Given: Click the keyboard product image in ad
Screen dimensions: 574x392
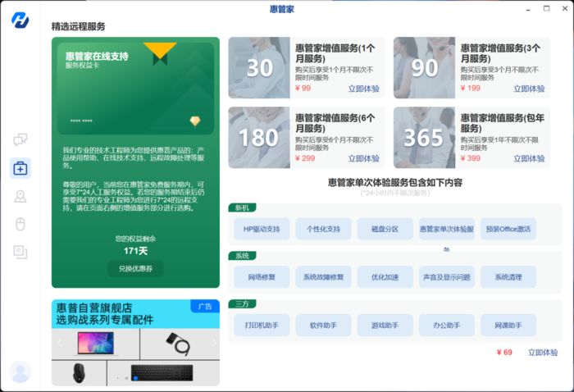Looking at the screenshot, I should tap(163, 373).
